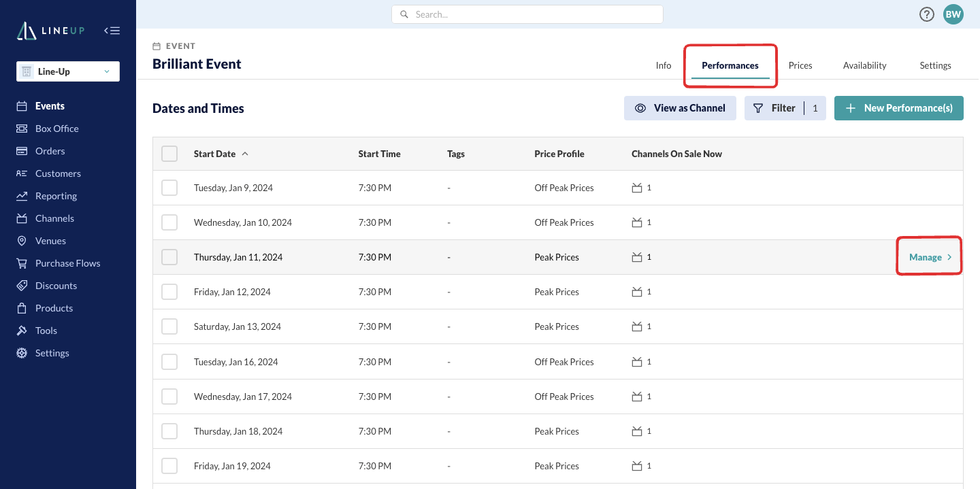
Task: Switch to the Prices tab
Action: pos(800,65)
